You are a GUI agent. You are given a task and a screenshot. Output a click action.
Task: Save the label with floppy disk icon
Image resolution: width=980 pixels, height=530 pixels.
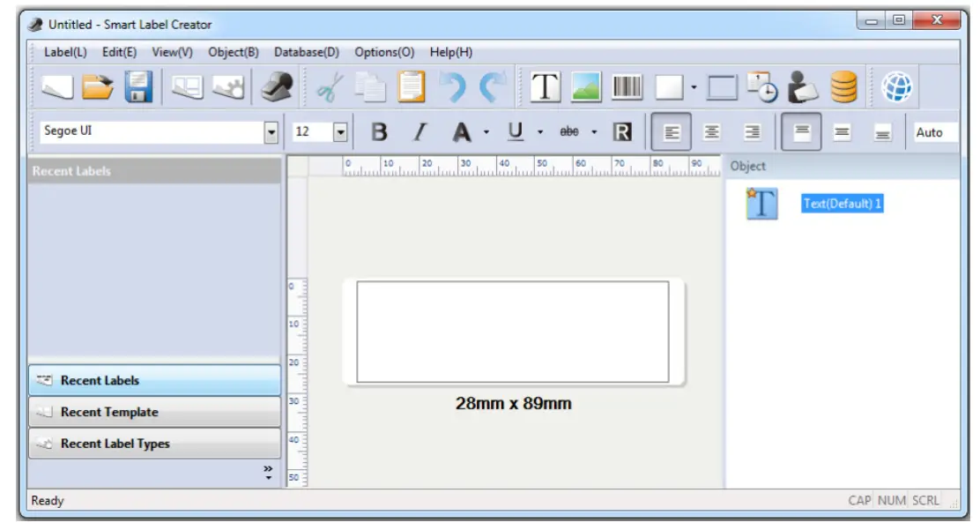click(x=138, y=87)
